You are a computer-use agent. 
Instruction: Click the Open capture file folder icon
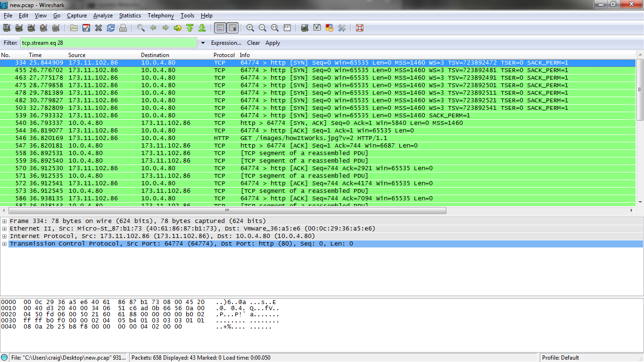click(x=74, y=28)
